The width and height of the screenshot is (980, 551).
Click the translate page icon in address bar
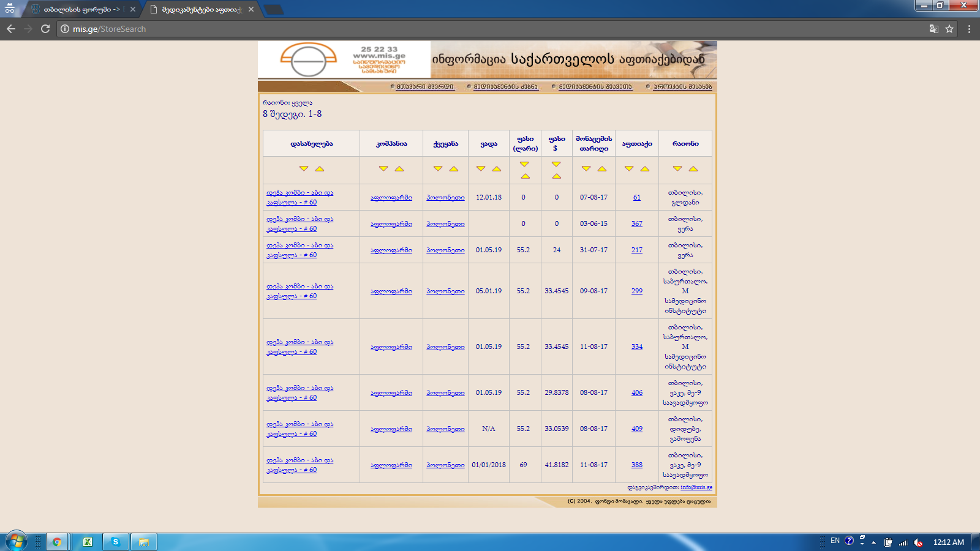coord(934,29)
